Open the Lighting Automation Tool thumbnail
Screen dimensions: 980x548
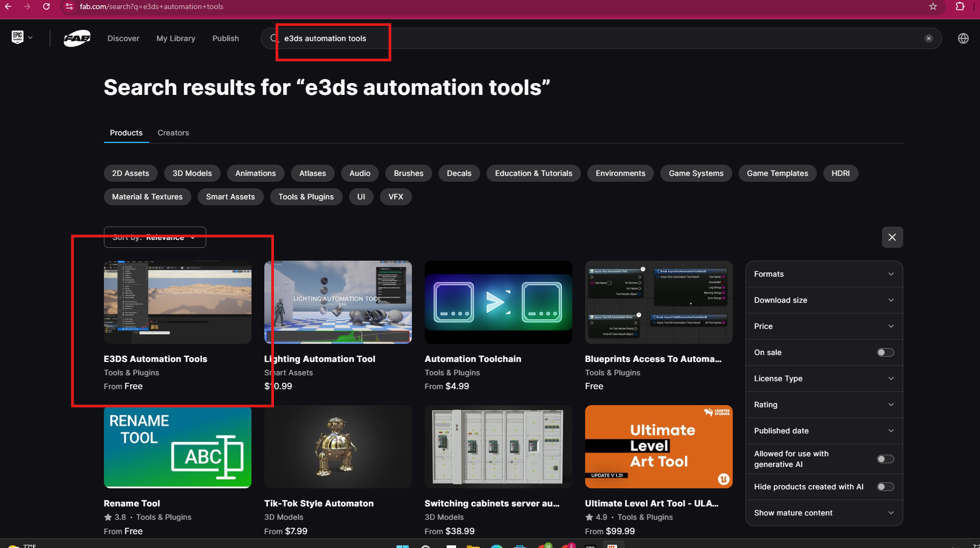click(x=338, y=302)
